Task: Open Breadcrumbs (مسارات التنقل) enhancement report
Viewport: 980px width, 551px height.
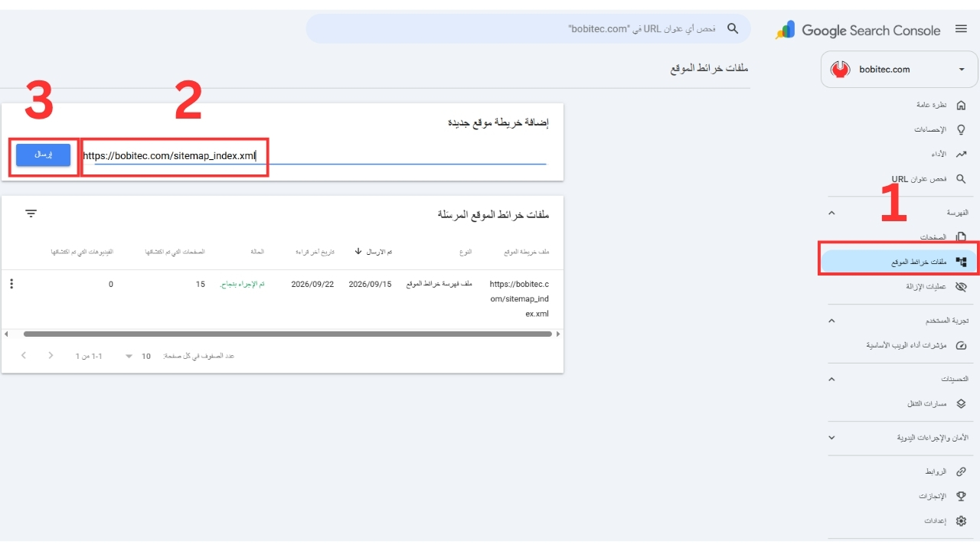Action: tap(937, 403)
